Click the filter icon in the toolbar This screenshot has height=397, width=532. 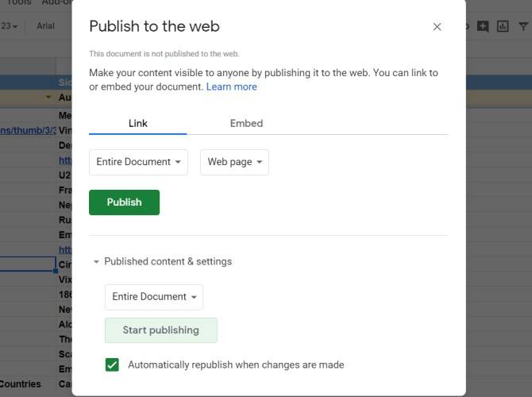tap(523, 26)
